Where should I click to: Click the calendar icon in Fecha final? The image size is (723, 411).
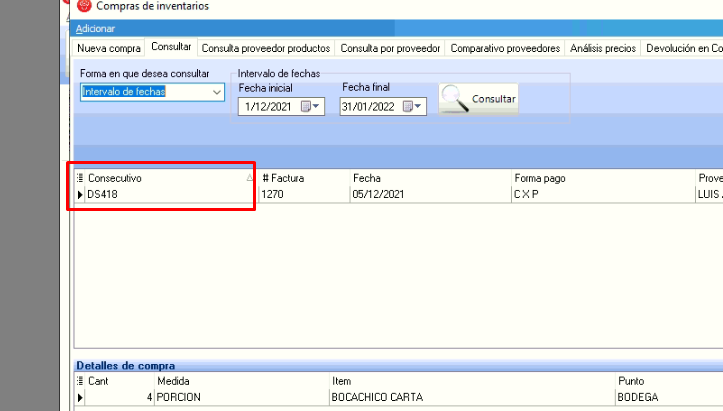coord(407,106)
